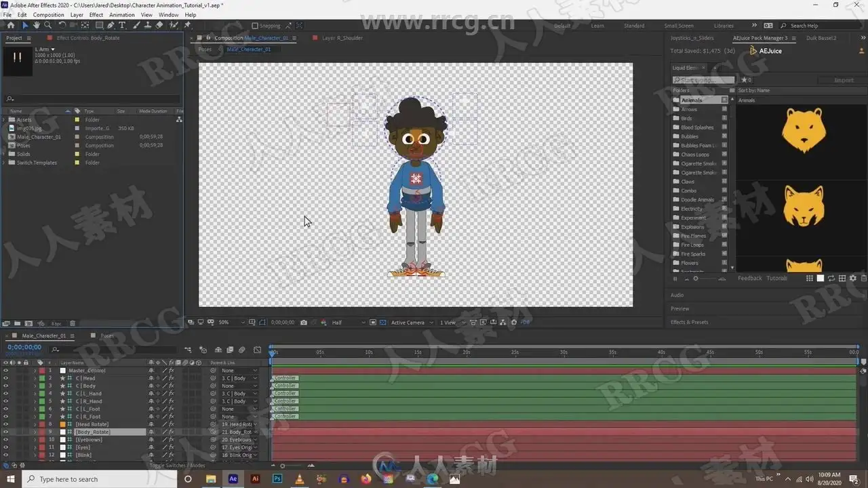Click the After Effects taskbar icon
868x488 pixels.
pyautogui.click(x=233, y=479)
